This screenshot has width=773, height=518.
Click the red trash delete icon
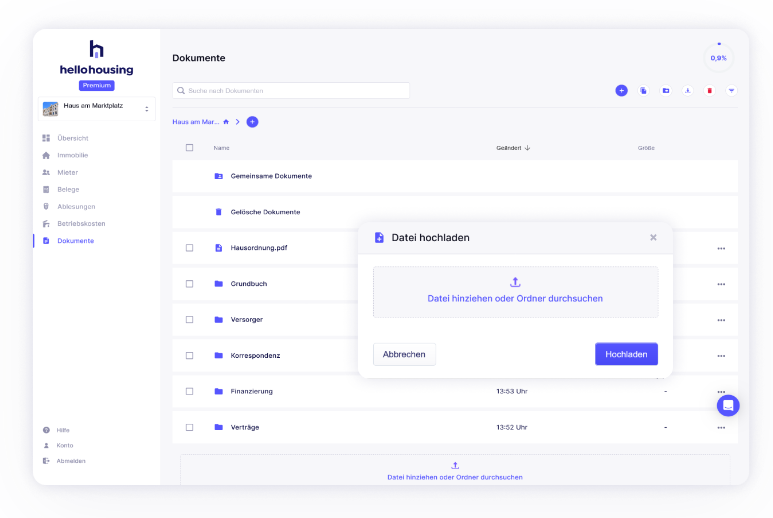(x=710, y=90)
